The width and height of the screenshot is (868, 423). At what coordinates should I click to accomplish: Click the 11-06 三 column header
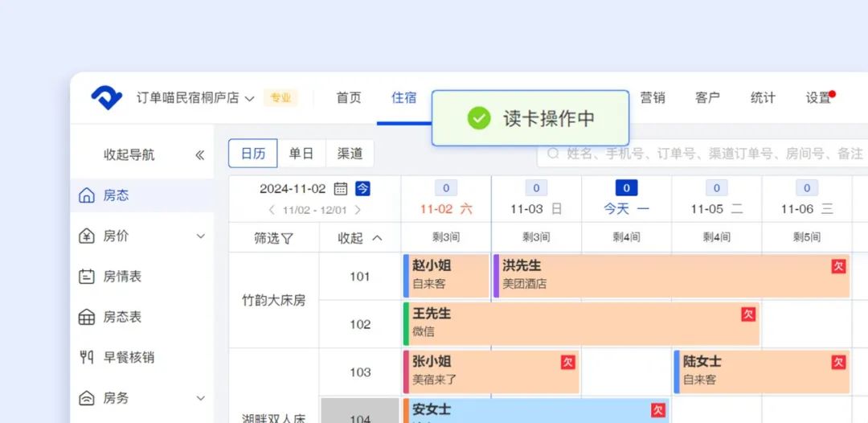(807, 209)
